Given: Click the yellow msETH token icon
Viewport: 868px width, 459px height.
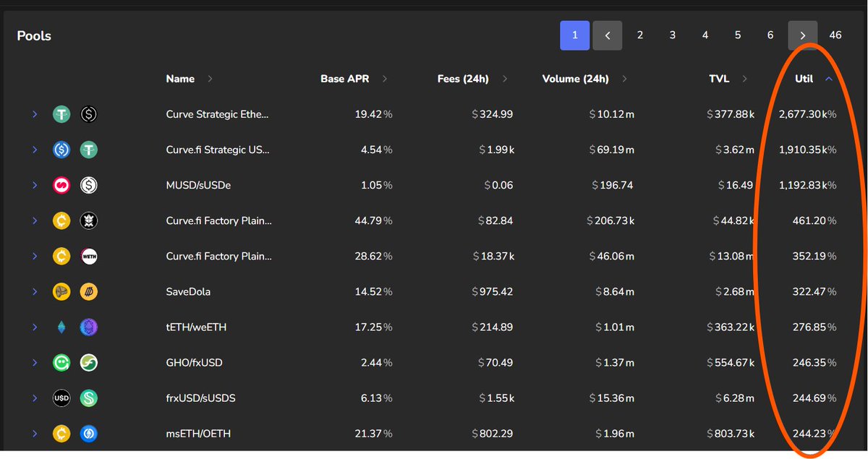Looking at the screenshot, I should point(61,433).
